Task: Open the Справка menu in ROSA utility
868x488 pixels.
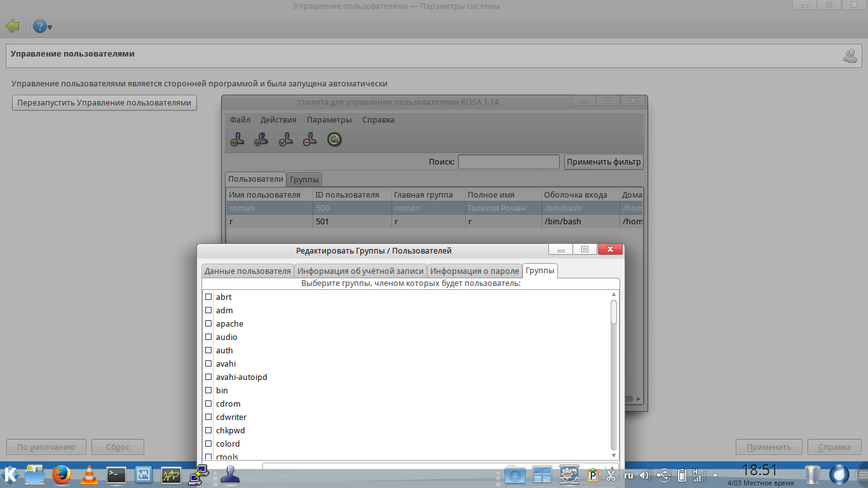Action: [378, 119]
